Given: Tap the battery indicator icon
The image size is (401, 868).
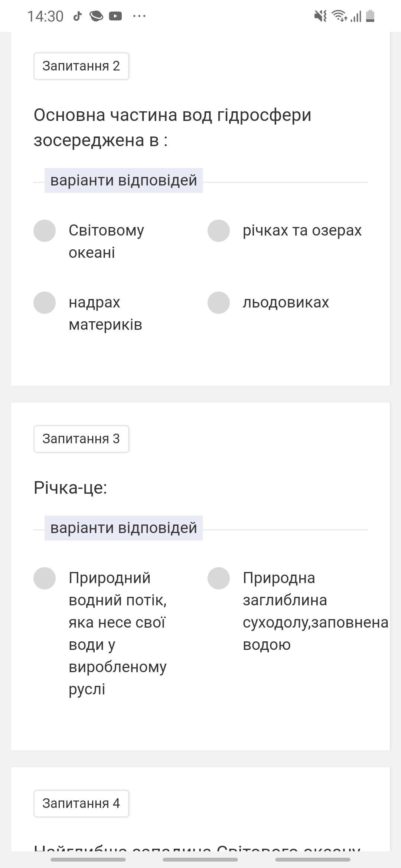Looking at the screenshot, I should (x=370, y=16).
